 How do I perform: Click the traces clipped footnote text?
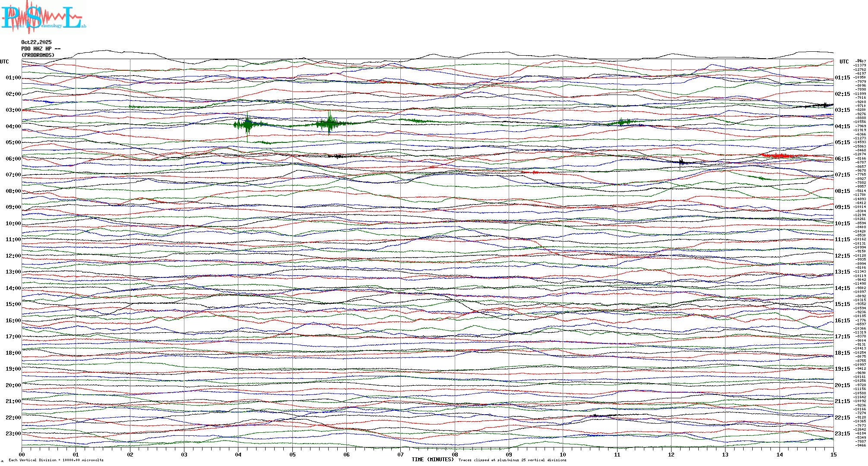(x=512, y=460)
